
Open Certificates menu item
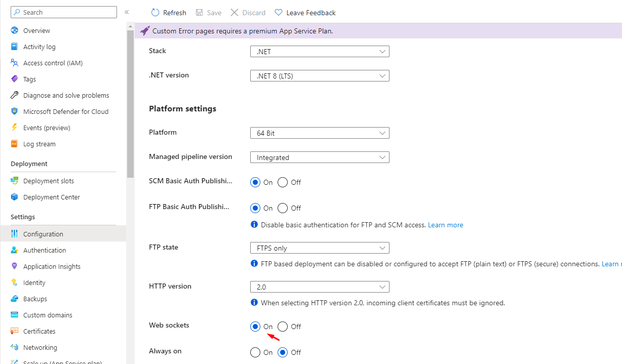(63, 331)
